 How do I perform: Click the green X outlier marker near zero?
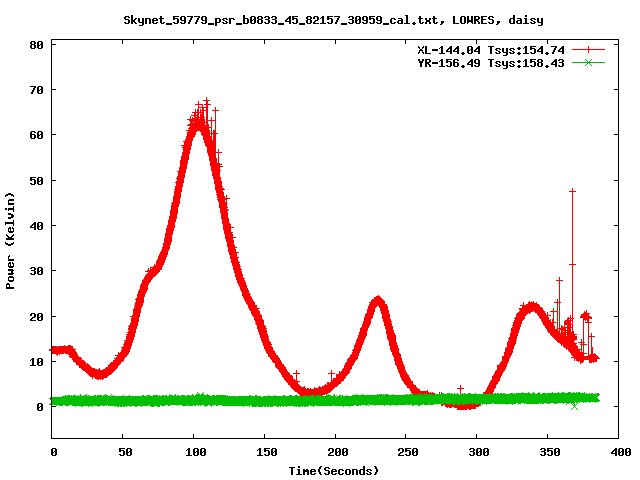click(575, 407)
